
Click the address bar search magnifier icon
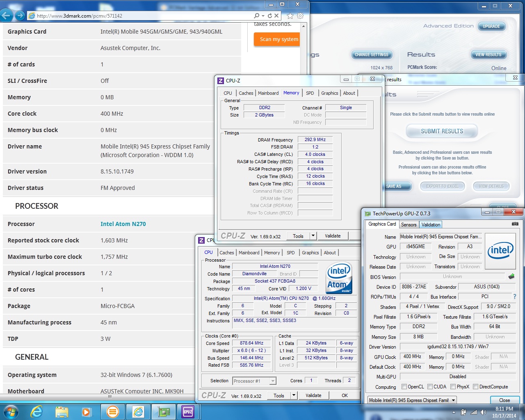coord(257,16)
